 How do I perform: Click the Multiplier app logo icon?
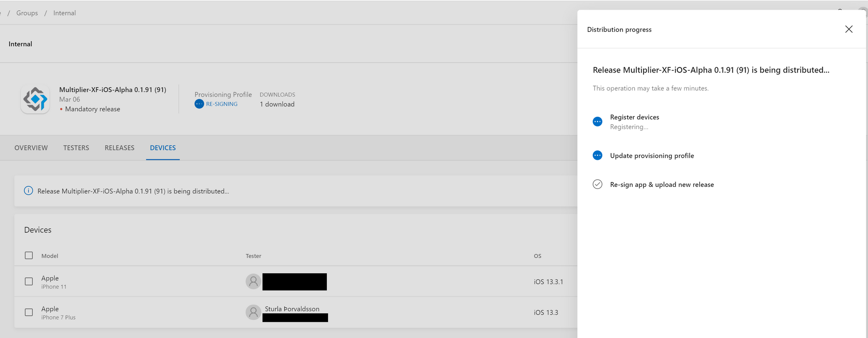[35, 99]
